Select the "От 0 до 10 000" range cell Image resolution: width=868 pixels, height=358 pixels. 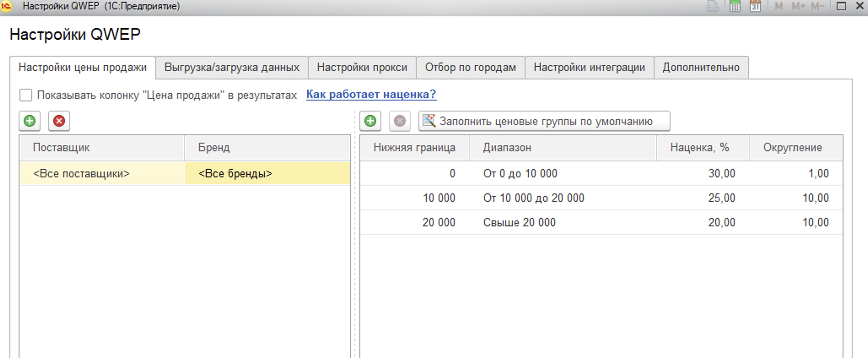(x=563, y=174)
